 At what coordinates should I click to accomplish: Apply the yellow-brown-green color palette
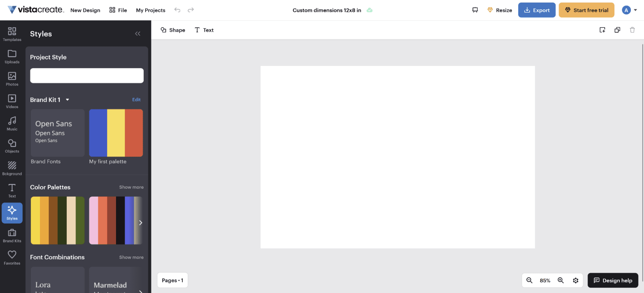(58, 220)
